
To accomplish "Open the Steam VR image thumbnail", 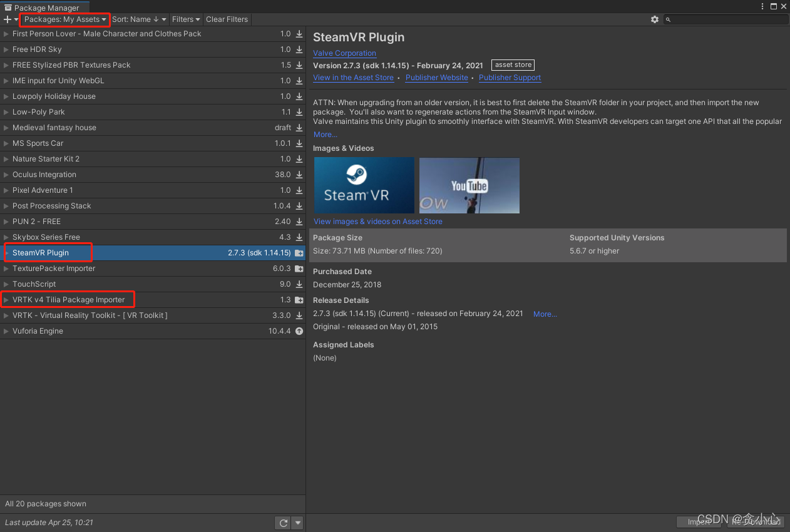I will point(364,185).
